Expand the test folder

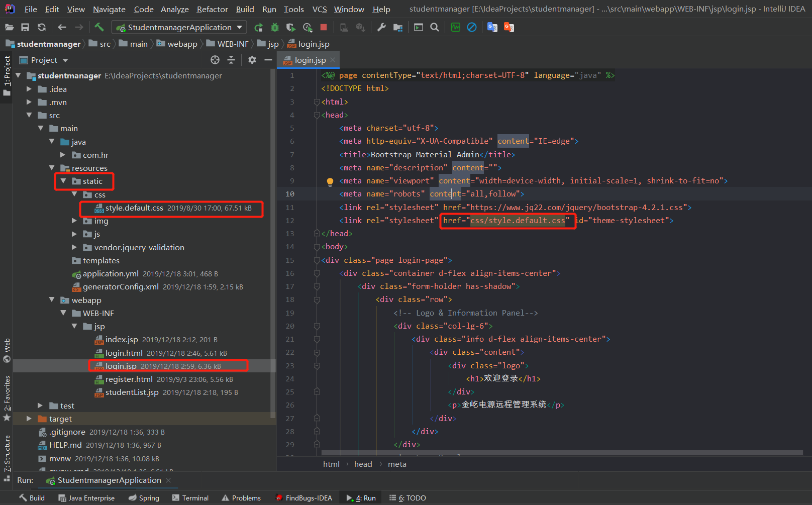point(41,406)
